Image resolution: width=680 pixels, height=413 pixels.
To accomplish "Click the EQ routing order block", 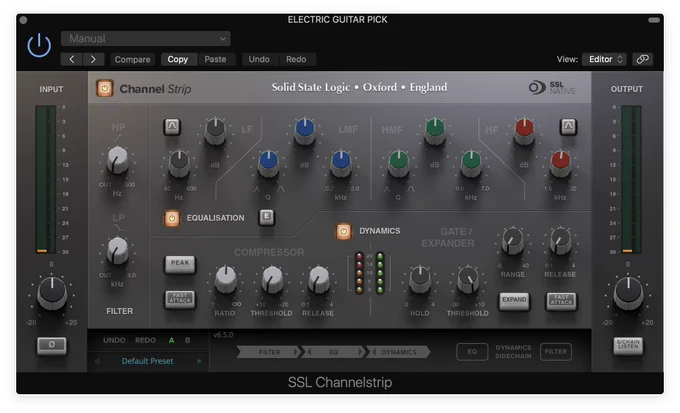I will 333,352.
